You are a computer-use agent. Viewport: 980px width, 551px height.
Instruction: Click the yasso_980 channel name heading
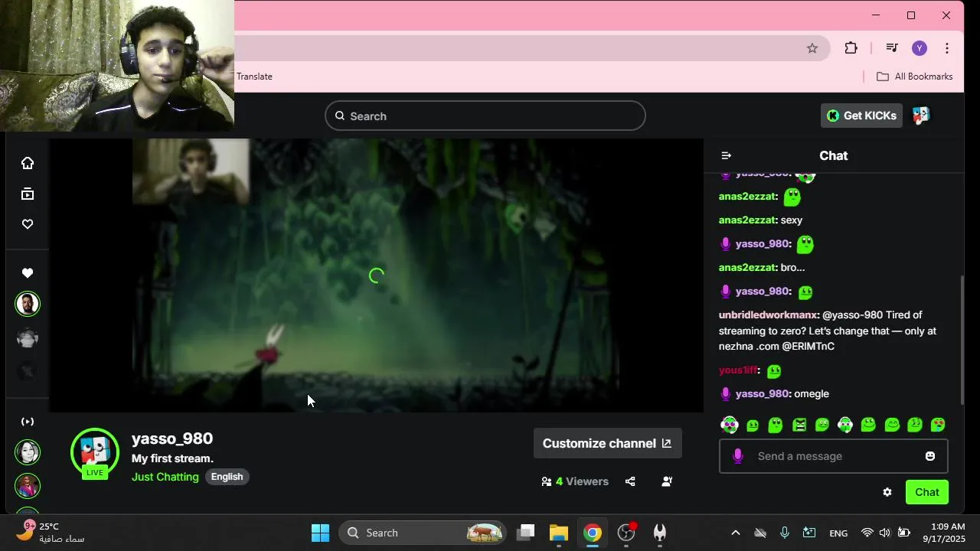pos(172,439)
